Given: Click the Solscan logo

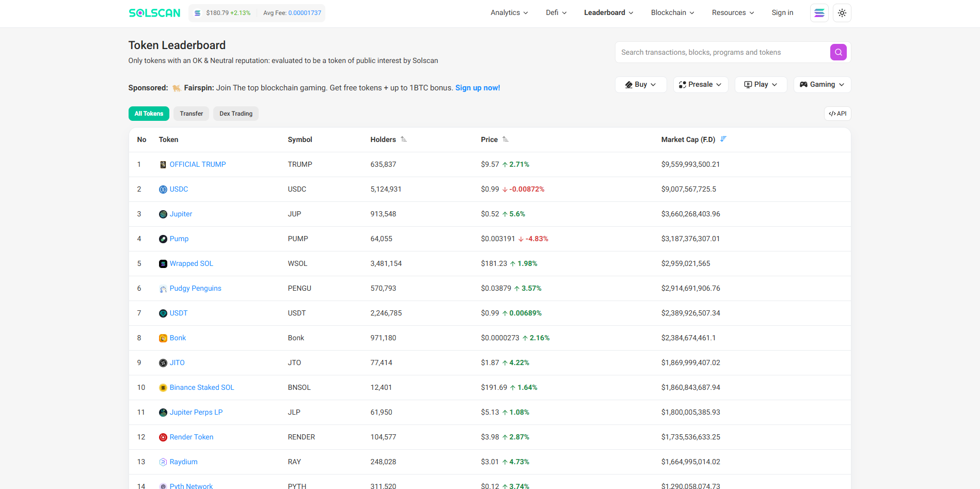Looking at the screenshot, I should tap(154, 12).
